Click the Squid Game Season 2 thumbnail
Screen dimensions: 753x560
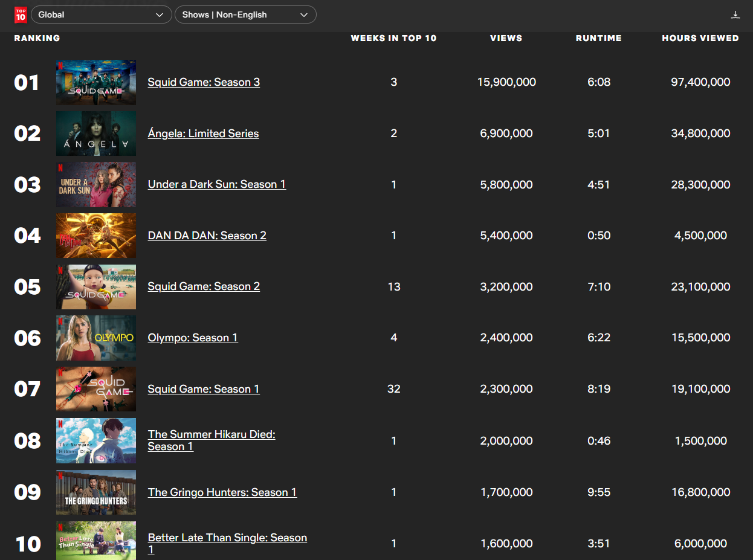(x=96, y=286)
